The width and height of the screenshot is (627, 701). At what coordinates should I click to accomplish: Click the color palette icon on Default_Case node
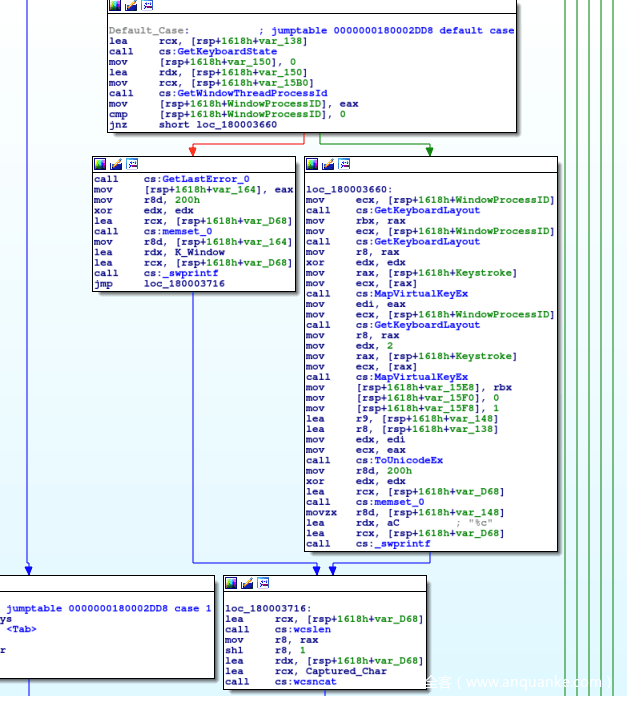tap(116, 6)
